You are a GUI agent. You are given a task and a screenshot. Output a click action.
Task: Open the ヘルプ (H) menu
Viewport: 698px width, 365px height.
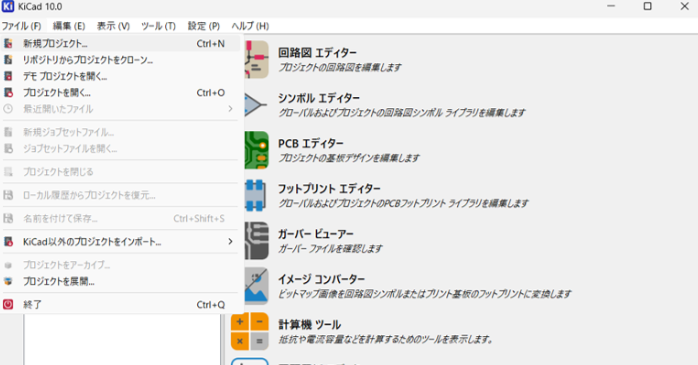(250, 26)
